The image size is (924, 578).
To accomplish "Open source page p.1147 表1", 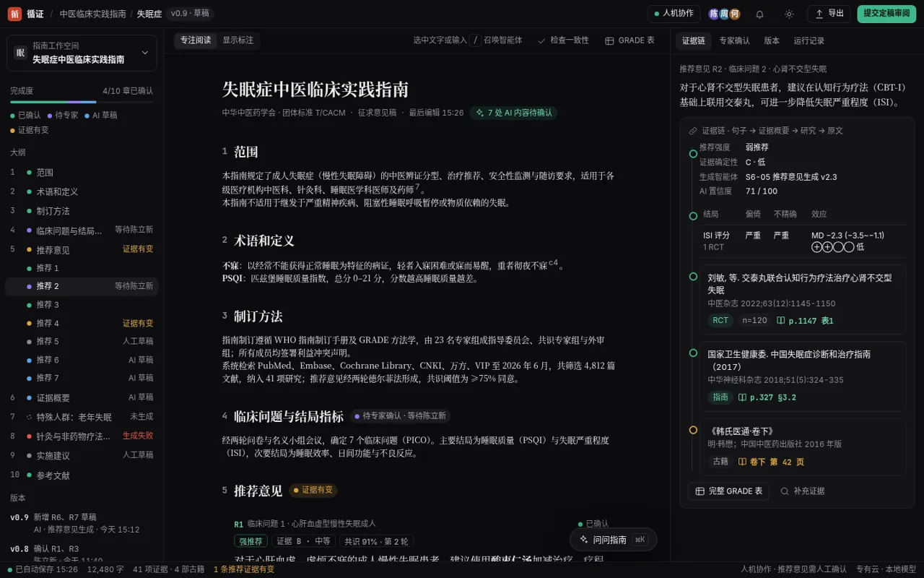I will tap(804, 320).
